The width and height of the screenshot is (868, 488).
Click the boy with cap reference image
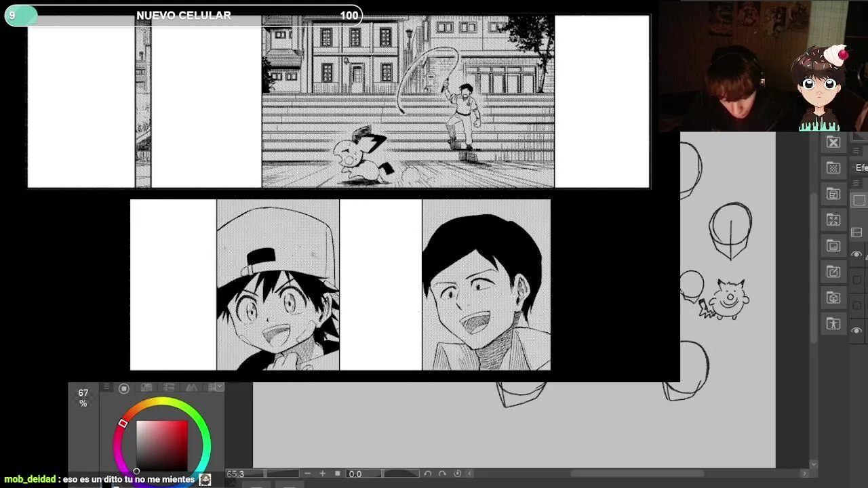coord(278,285)
